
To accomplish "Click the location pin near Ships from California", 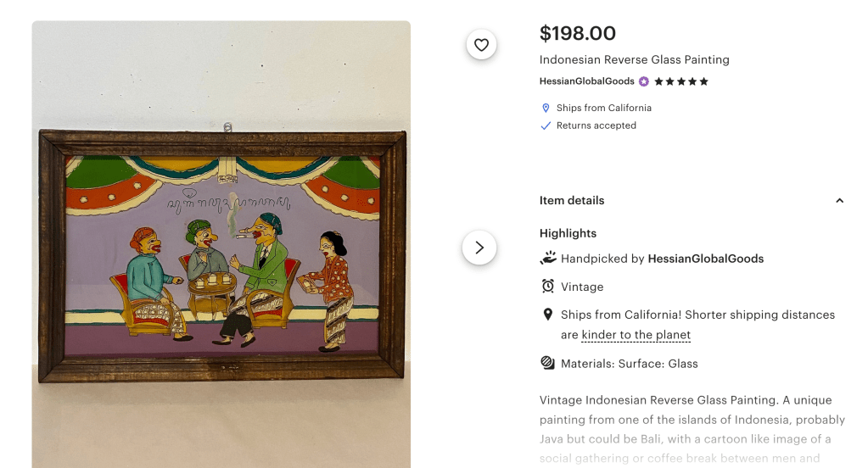I will coord(546,109).
